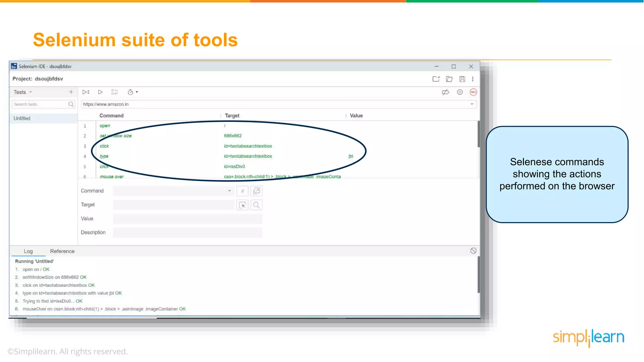Expand the base URL dropdown arrow
Image resolution: width=644 pixels, height=362 pixels.
(x=472, y=104)
